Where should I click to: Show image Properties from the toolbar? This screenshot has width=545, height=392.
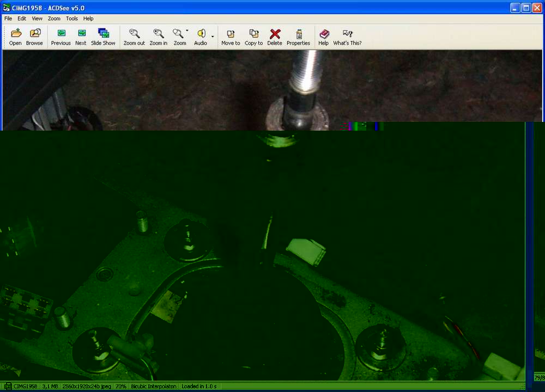(298, 37)
